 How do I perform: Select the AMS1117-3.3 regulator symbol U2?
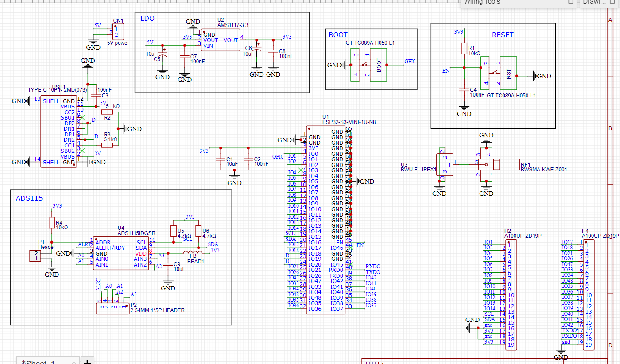click(220, 40)
